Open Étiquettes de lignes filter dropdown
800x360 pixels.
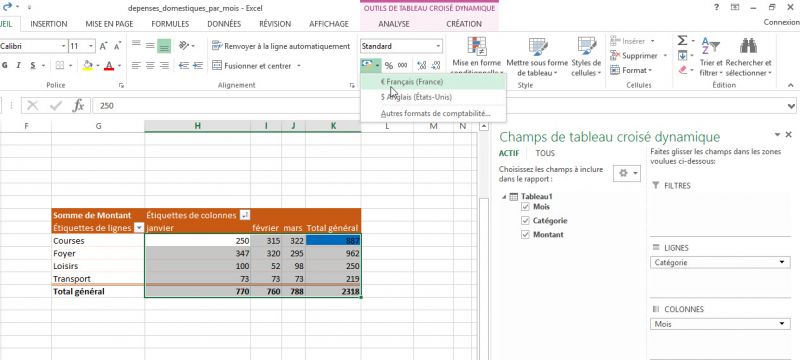(x=138, y=228)
